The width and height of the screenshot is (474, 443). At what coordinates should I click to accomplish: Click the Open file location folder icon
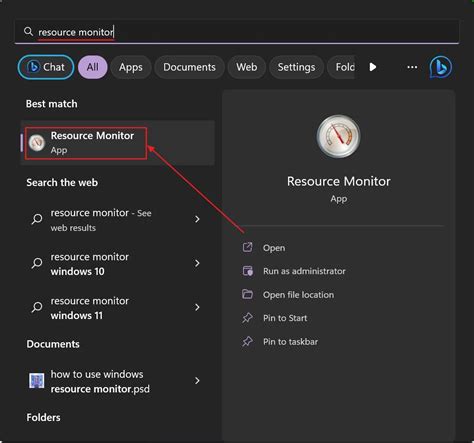(x=247, y=294)
